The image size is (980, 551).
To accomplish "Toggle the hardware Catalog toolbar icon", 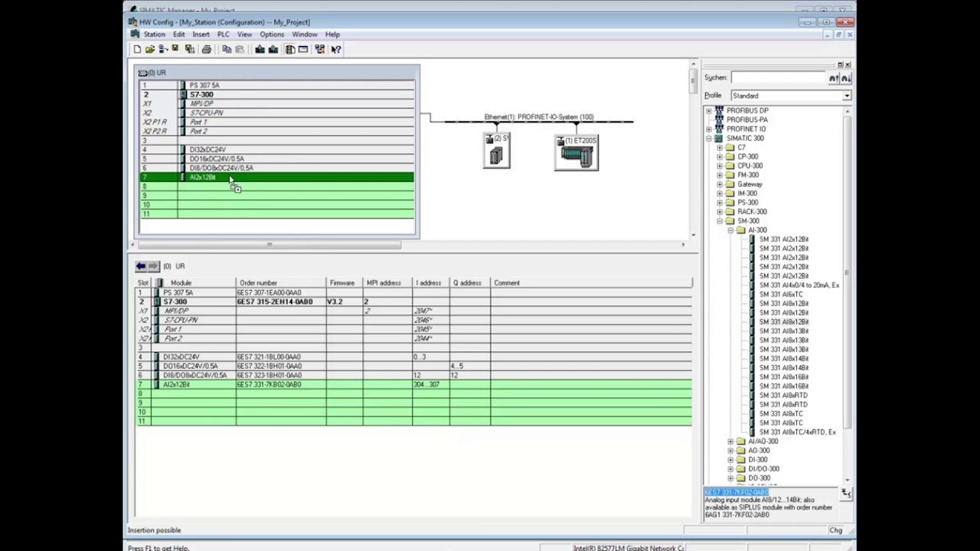I will (x=290, y=49).
